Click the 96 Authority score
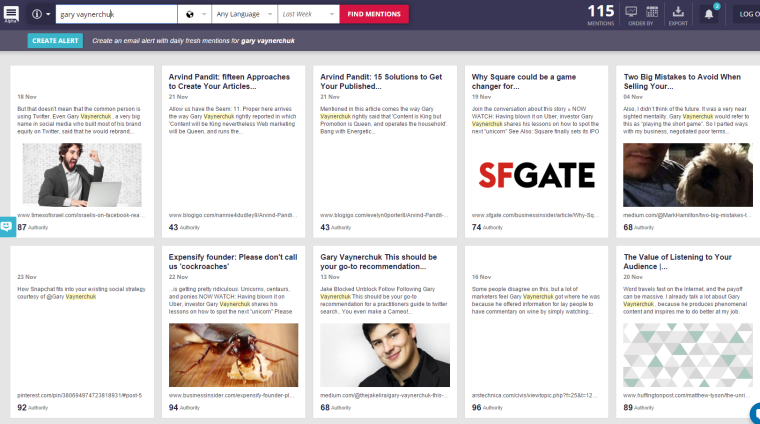Image resolution: width=760 pixels, height=424 pixels. (487, 408)
